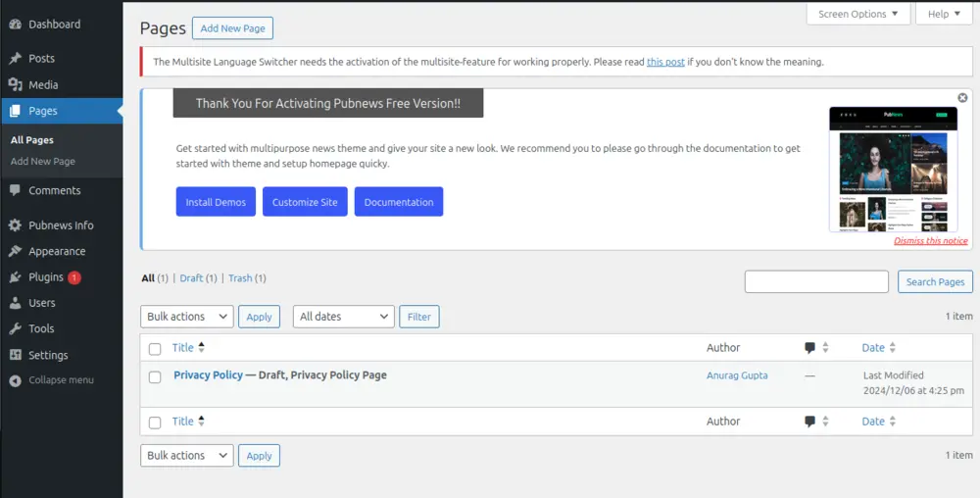
Task: Open the top Bulk actions dropdown
Action: click(x=187, y=317)
